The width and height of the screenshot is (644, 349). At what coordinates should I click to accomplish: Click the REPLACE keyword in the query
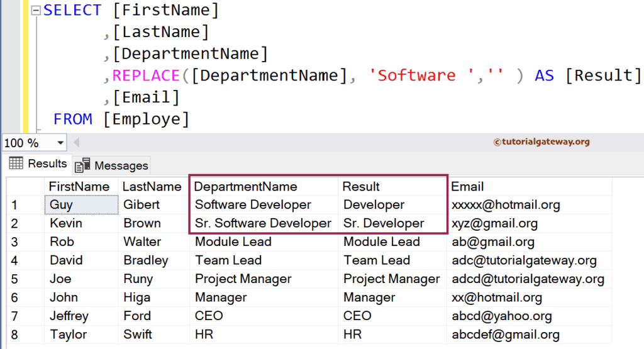point(146,75)
